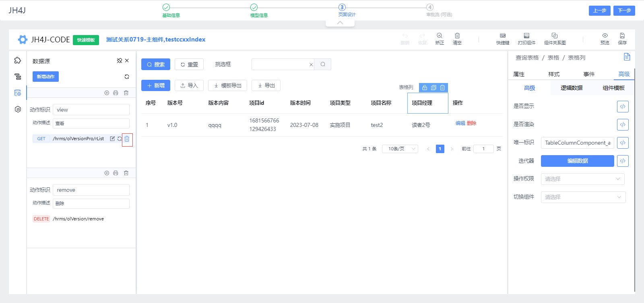The height and width of the screenshot is (303, 644).
Task: Open code editor for 是否显示
Action: (x=623, y=106)
